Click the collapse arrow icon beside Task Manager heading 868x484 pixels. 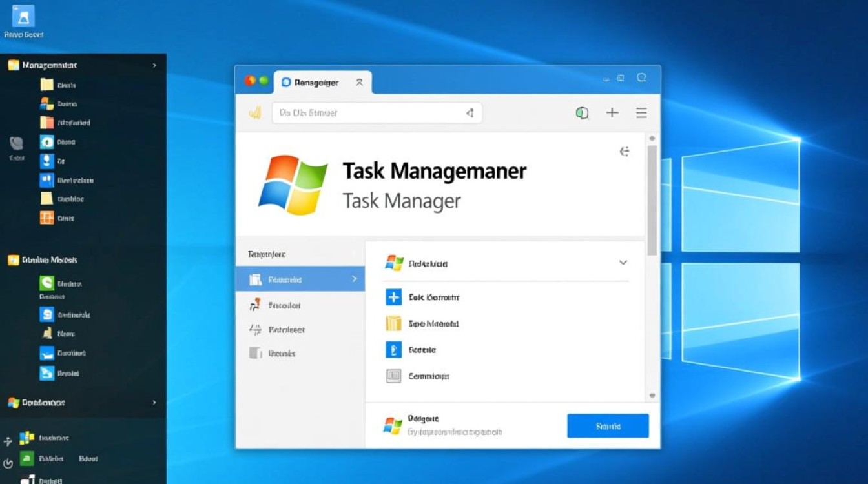tap(625, 152)
